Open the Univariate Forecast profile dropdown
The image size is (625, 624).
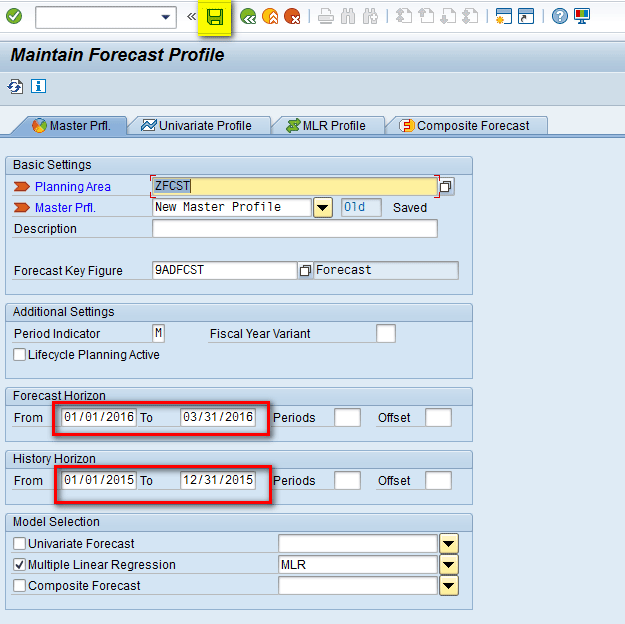coord(449,543)
